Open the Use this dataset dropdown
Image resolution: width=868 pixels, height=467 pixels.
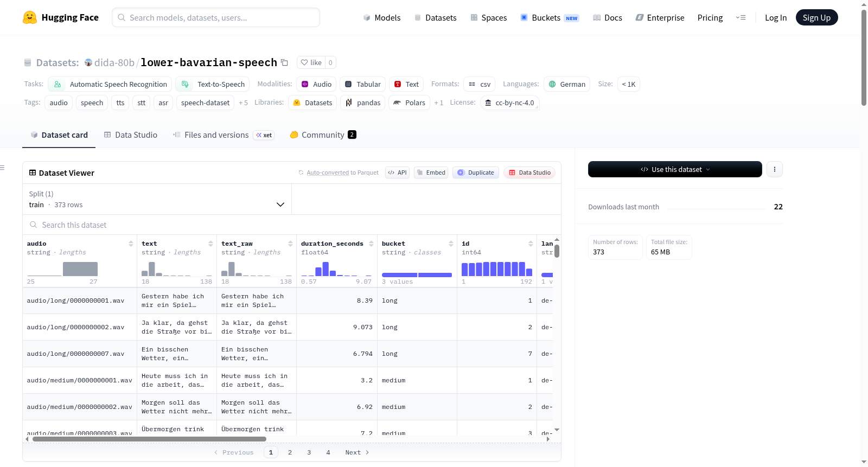pyautogui.click(x=675, y=169)
